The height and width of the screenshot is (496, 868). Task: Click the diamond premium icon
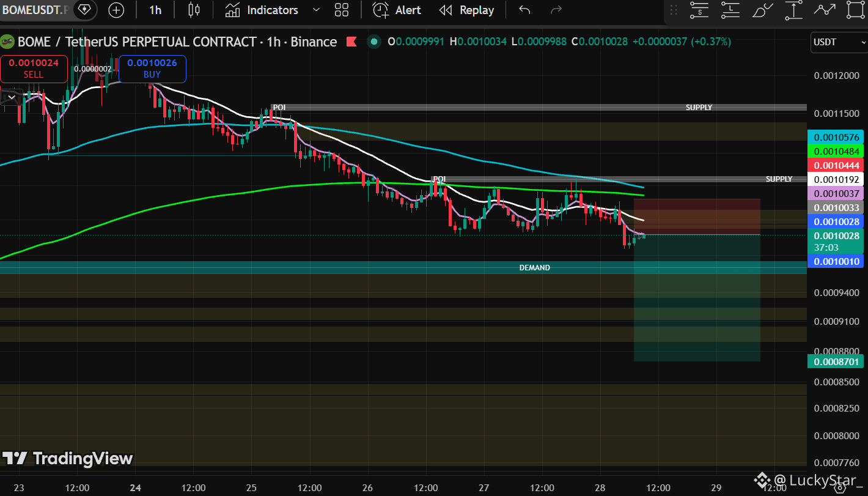pos(84,10)
